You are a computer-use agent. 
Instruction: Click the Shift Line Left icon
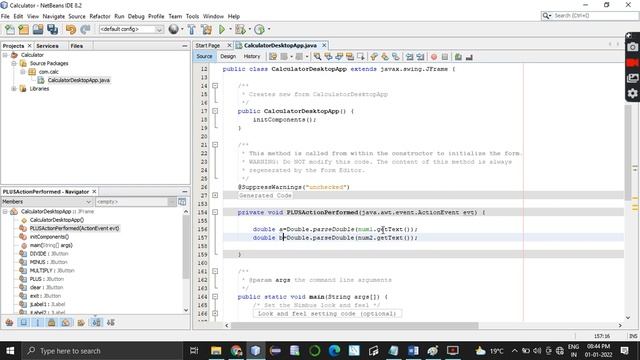click(409, 57)
